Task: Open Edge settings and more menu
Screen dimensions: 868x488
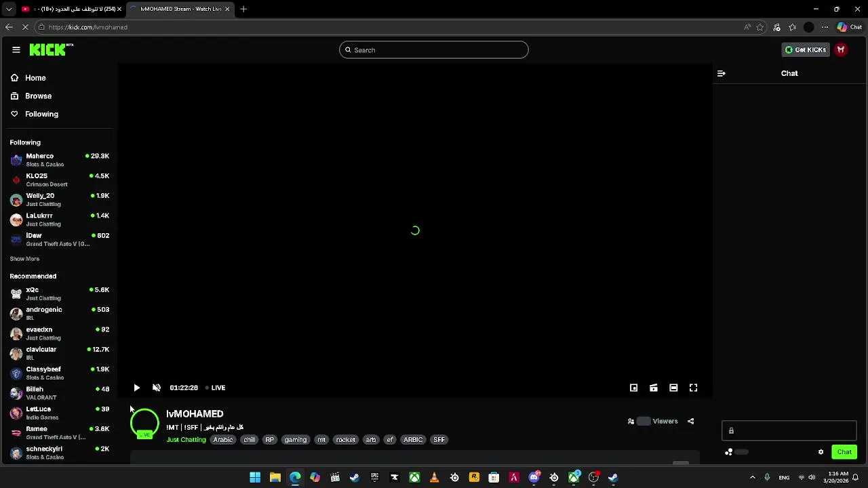Action: tap(825, 27)
